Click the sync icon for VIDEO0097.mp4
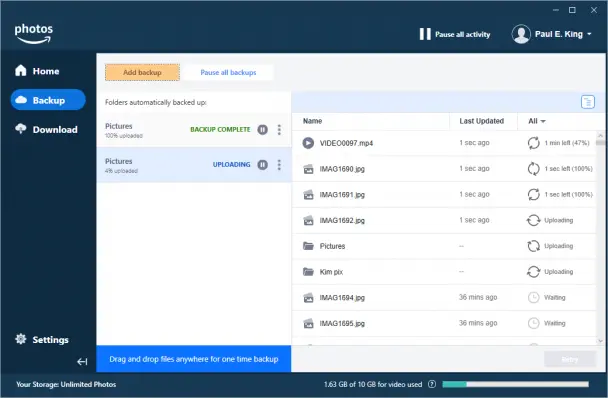This screenshot has width=608, height=398. 534,143
